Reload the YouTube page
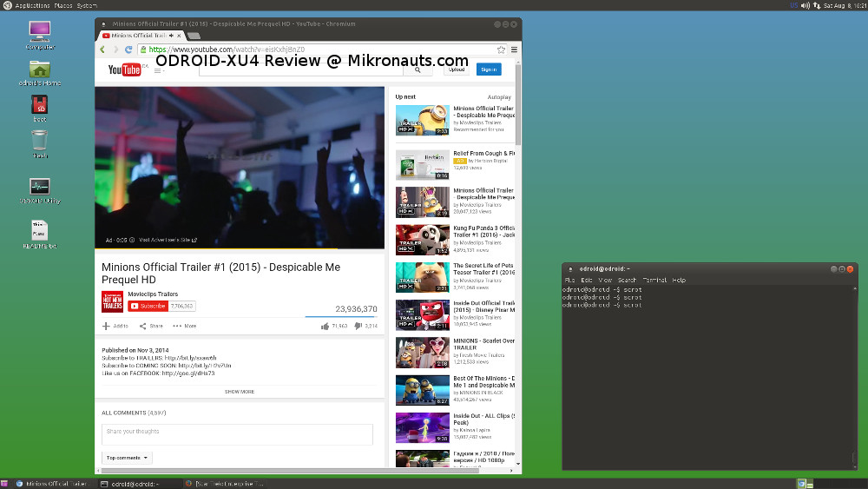Screen dimensions: 868x489 point(128,50)
